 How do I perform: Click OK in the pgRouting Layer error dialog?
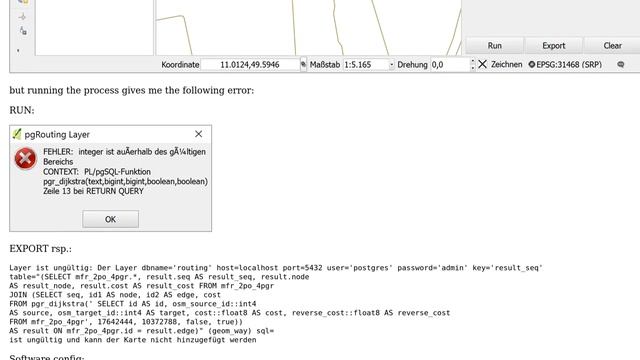tap(110, 219)
